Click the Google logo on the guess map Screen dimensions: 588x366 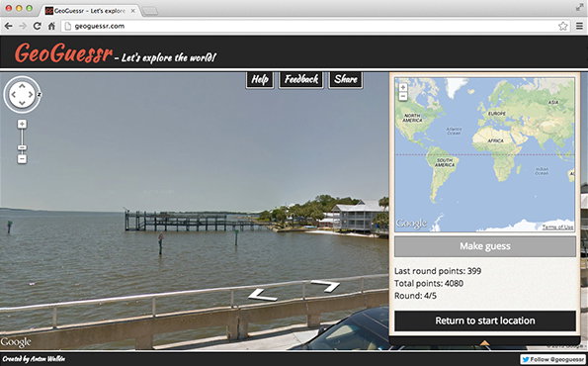(x=411, y=224)
